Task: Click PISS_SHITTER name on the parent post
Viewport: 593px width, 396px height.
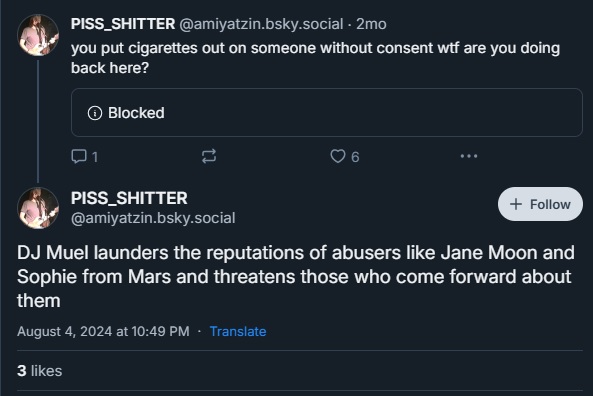Action: [123, 24]
